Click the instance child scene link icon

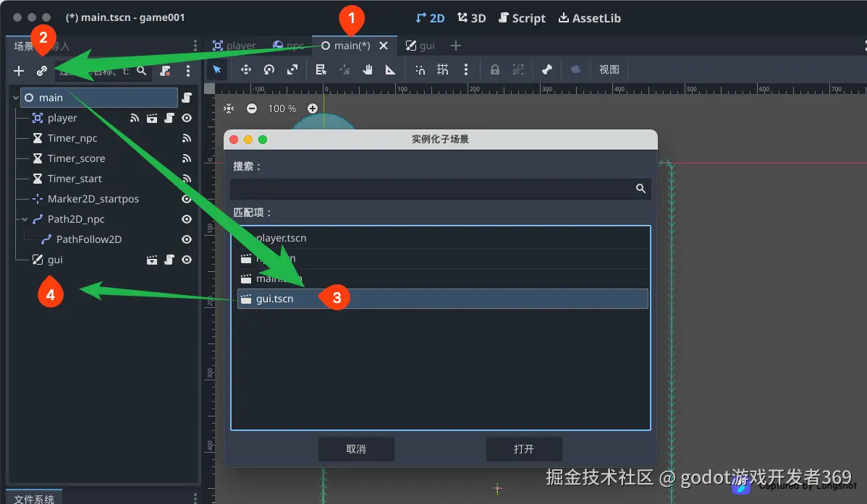click(x=41, y=71)
